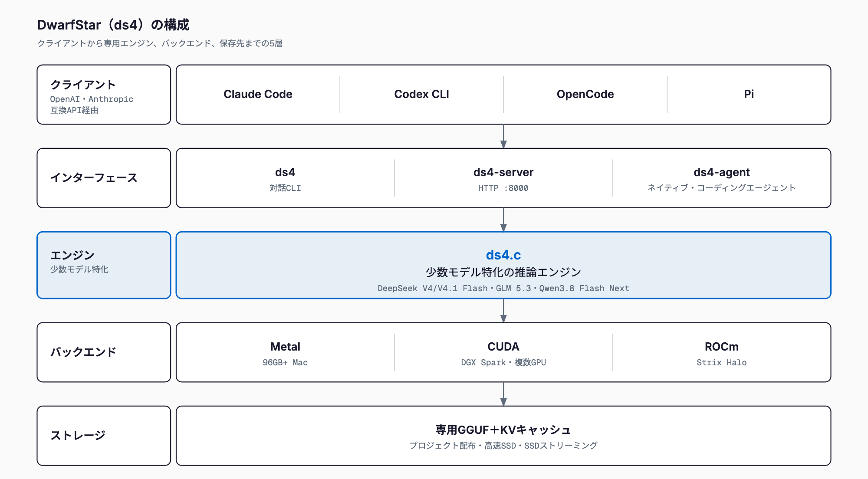Click the "Metal" backend heading
This screenshot has height=479, width=868.
[285, 347]
